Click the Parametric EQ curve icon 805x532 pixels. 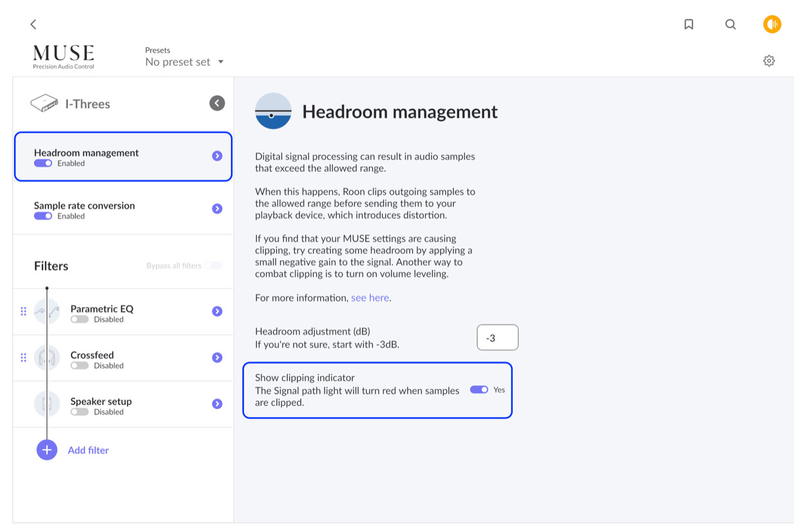(47, 311)
